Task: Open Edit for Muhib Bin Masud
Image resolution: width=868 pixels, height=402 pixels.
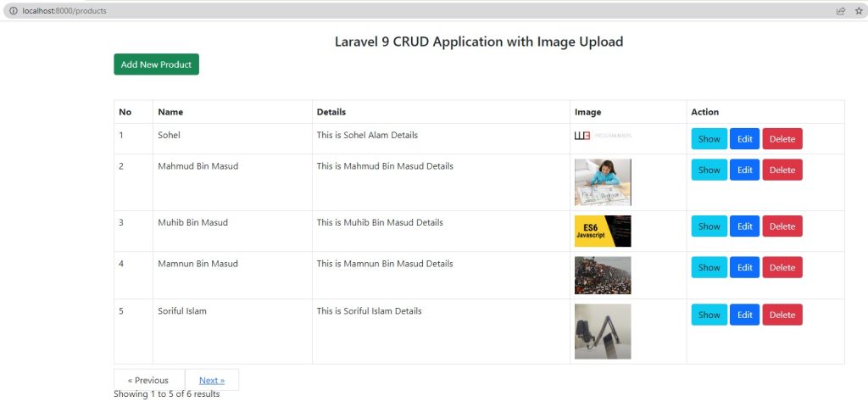Action: (x=744, y=226)
